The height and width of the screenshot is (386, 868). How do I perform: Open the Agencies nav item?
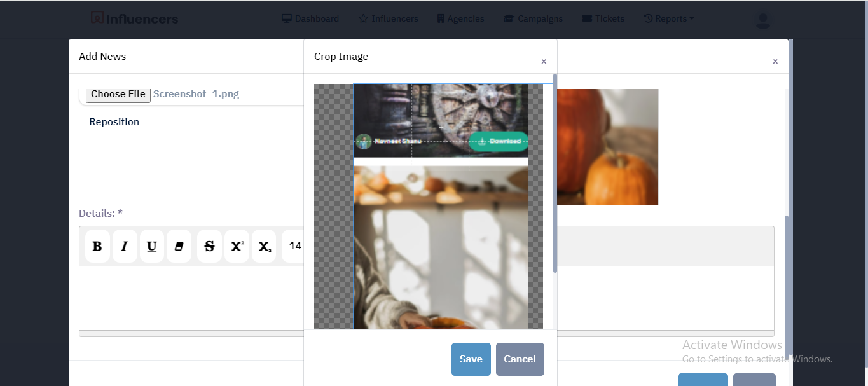[461, 18]
